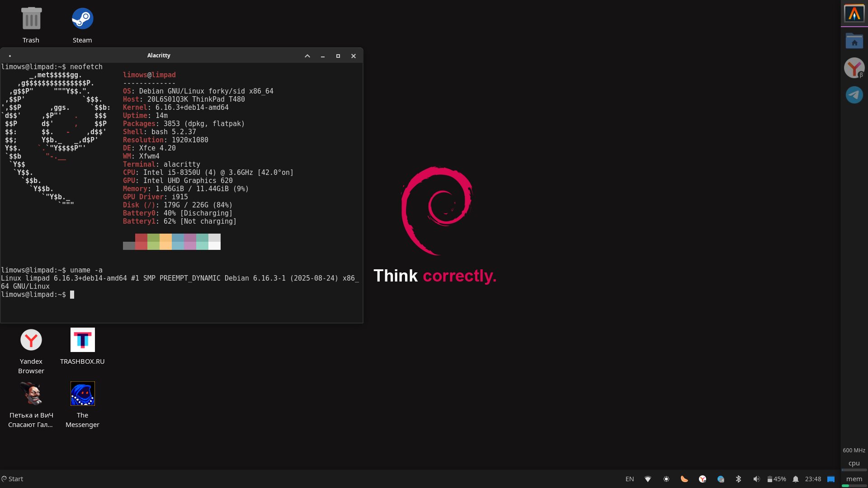This screenshot has width=868, height=488.
Task: Click the Battery1 62% Not charging line
Action: point(179,221)
